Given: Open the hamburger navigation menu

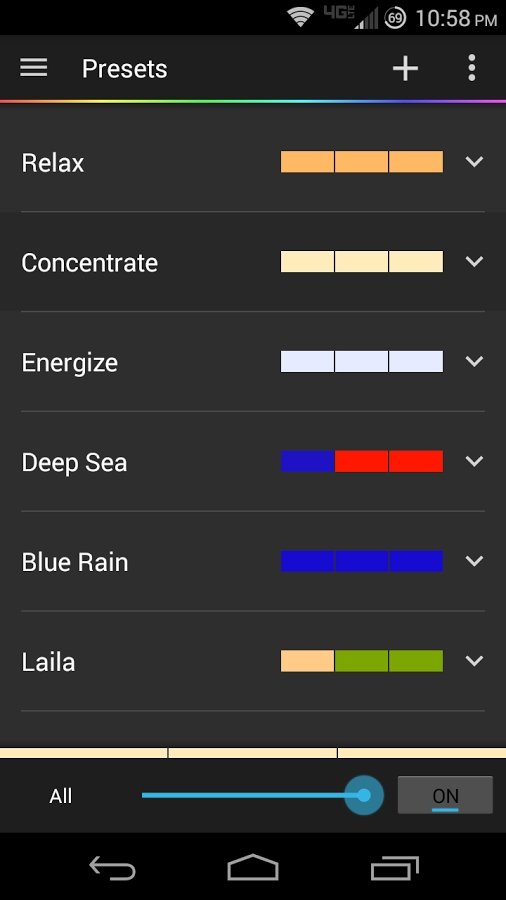Looking at the screenshot, I should pyautogui.click(x=34, y=68).
